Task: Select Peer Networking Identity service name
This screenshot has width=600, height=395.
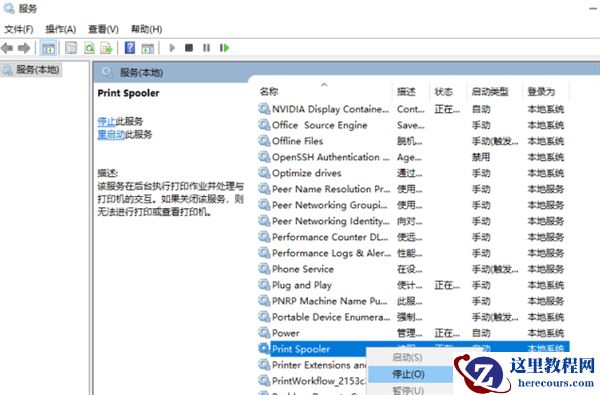Action: [331, 221]
